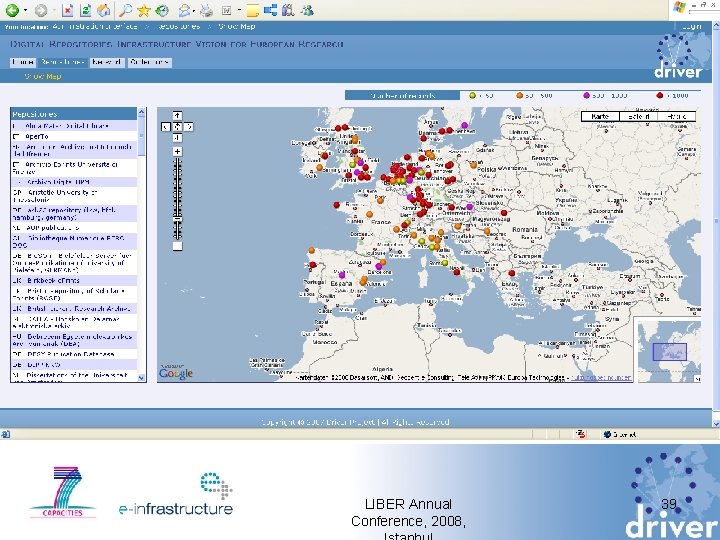Image resolution: width=720 pixels, height=540 pixels.
Task: Switch to the Repositories tab
Action: click(62, 62)
